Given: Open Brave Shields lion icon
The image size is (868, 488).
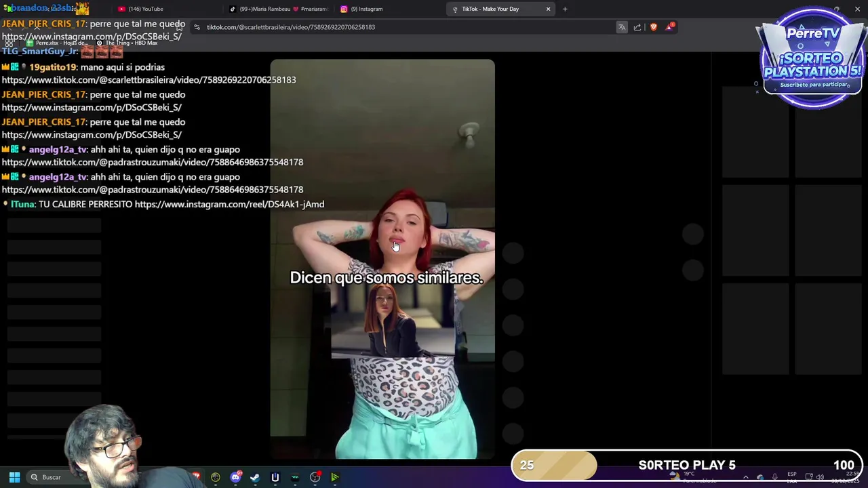Looking at the screenshot, I should [654, 27].
